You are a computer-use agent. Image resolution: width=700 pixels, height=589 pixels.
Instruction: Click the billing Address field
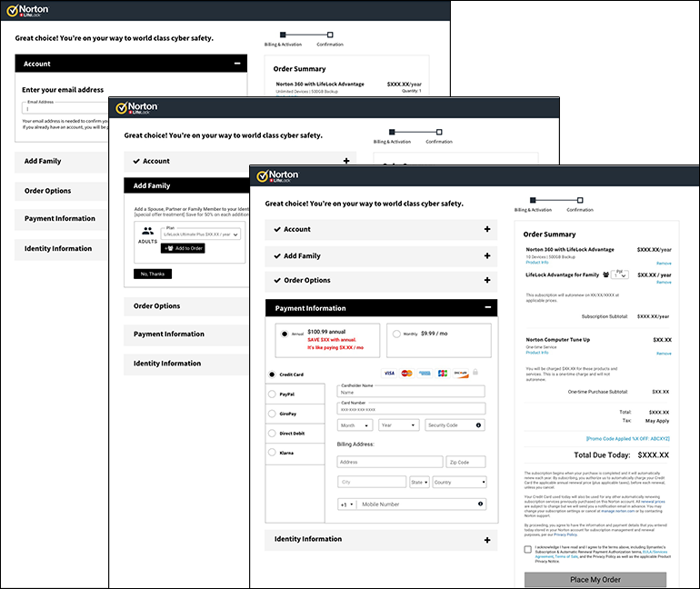pos(390,462)
